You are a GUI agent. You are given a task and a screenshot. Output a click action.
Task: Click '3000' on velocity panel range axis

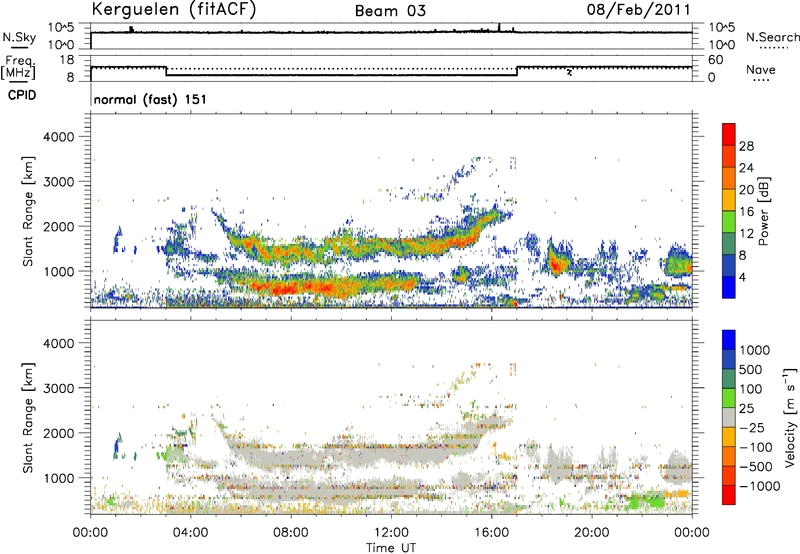coord(59,388)
